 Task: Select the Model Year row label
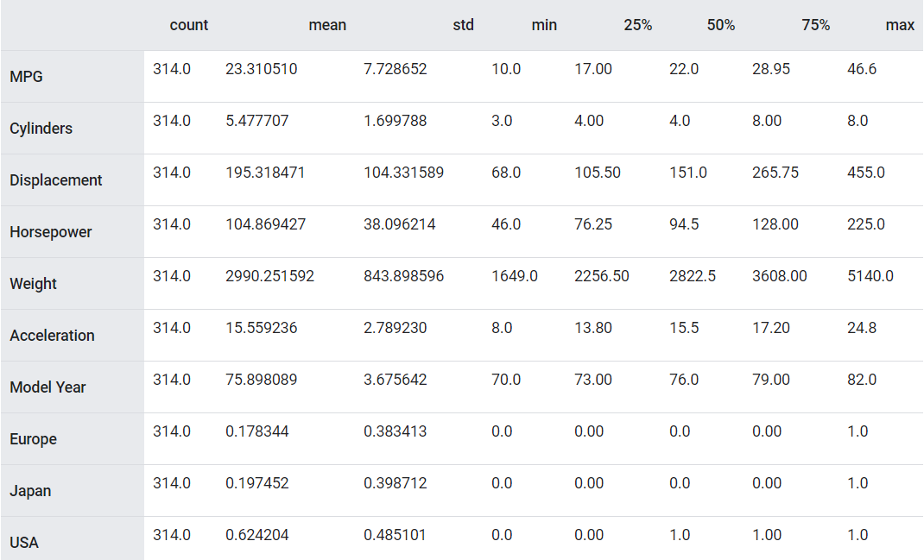[47, 387]
